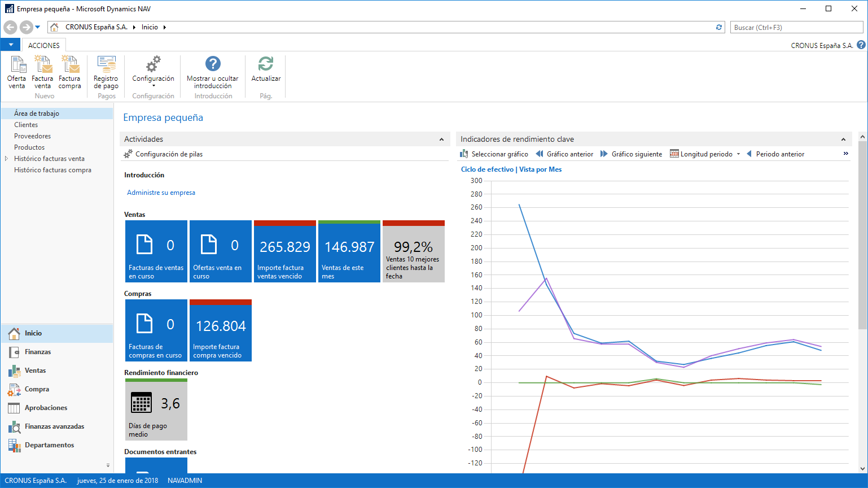The image size is (868, 488).
Task: Create a new Factura venta
Action: click(x=42, y=72)
